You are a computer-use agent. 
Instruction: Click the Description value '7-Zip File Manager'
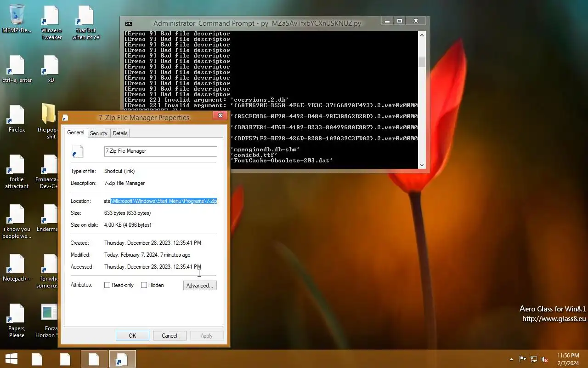pyautogui.click(x=124, y=183)
